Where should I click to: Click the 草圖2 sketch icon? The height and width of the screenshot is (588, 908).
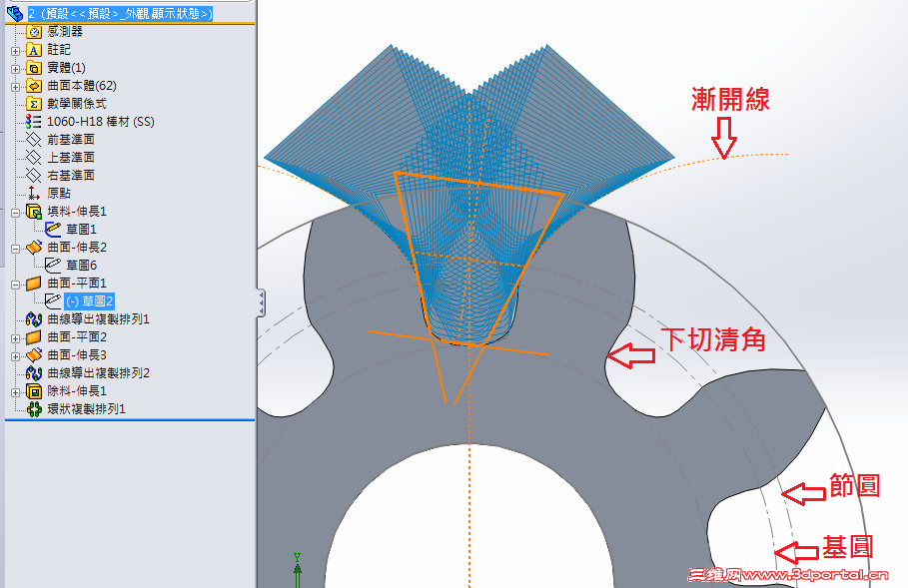click(53, 300)
